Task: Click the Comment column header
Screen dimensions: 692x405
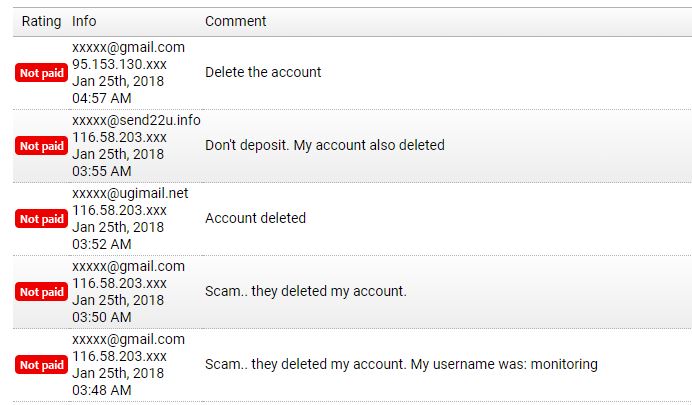Action: (x=235, y=21)
